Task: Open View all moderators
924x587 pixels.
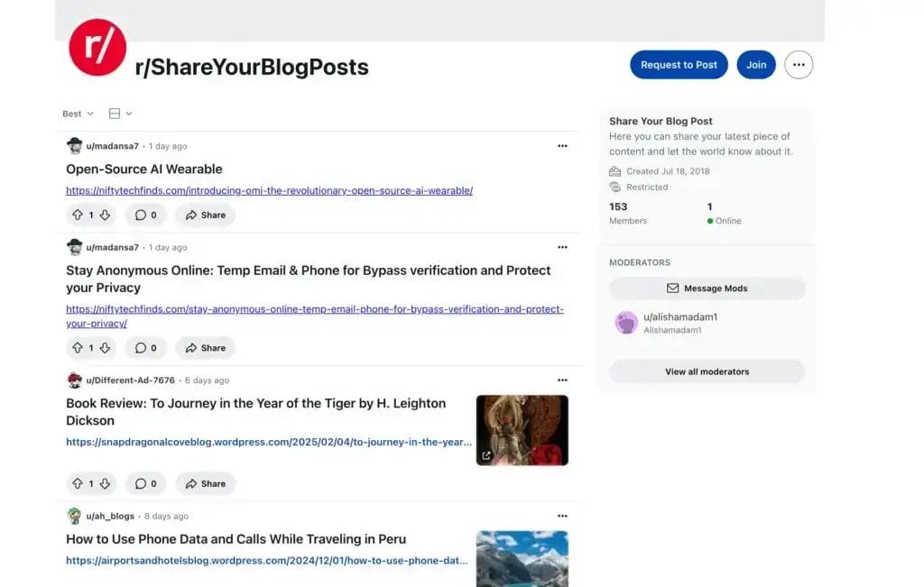Action: pyautogui.click(x=707, y=371)
